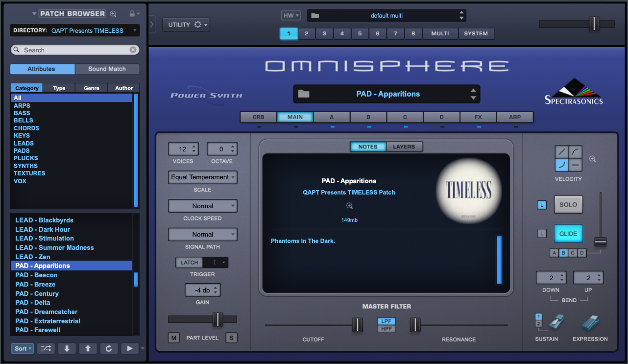The image size is (628, 364).
Task: Open the FX tab
Action: pyautogui.click(x=479, y=117)
